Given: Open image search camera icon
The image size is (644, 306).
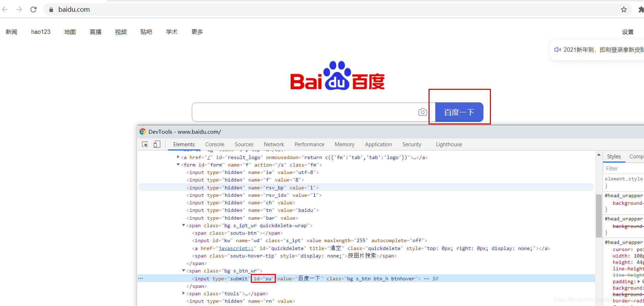Looking at the screenshot, I should (423, 112).
